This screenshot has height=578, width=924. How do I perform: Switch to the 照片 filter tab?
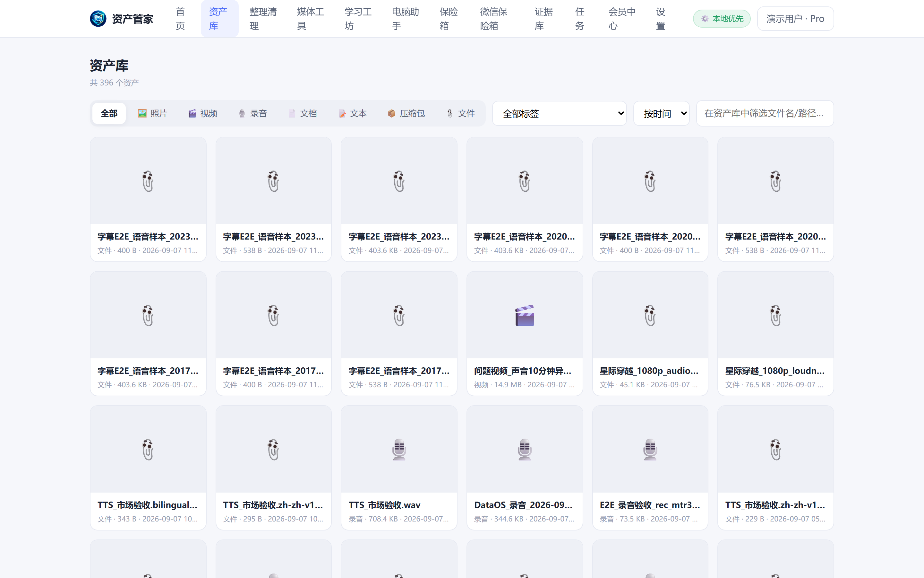[x=153, y=114]
